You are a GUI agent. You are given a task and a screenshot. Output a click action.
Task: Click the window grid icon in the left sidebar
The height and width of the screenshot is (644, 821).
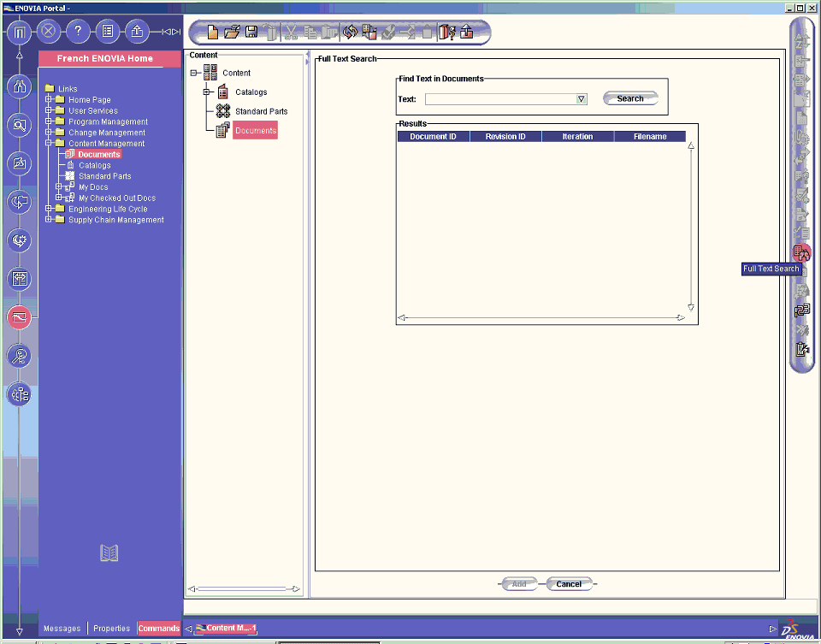coord(20,279)
